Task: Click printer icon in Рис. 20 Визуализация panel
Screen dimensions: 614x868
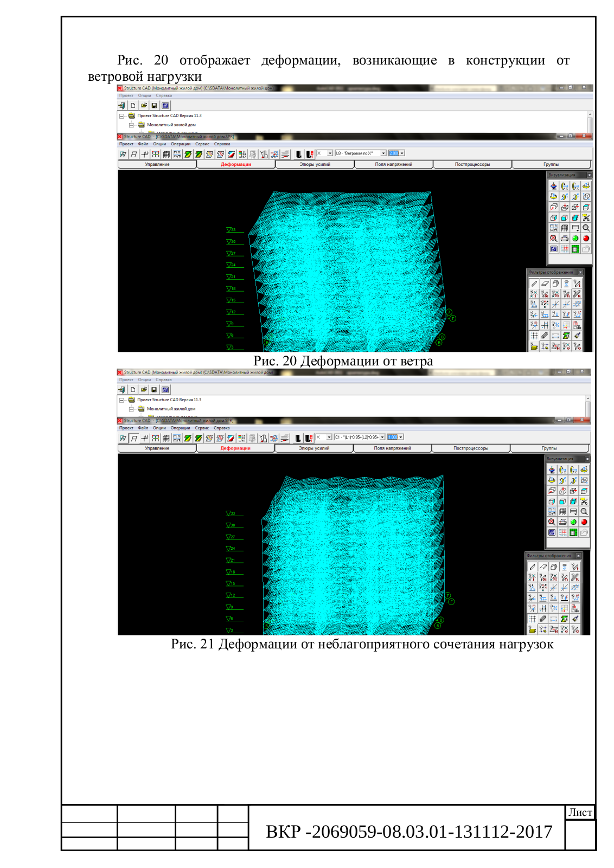Action: [565, 239]
